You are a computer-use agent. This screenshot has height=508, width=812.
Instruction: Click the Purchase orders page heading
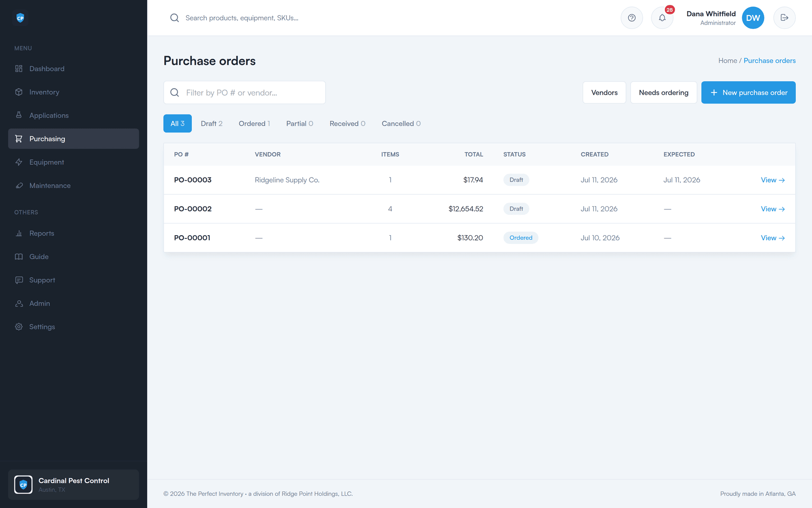(x=209, y=61)
